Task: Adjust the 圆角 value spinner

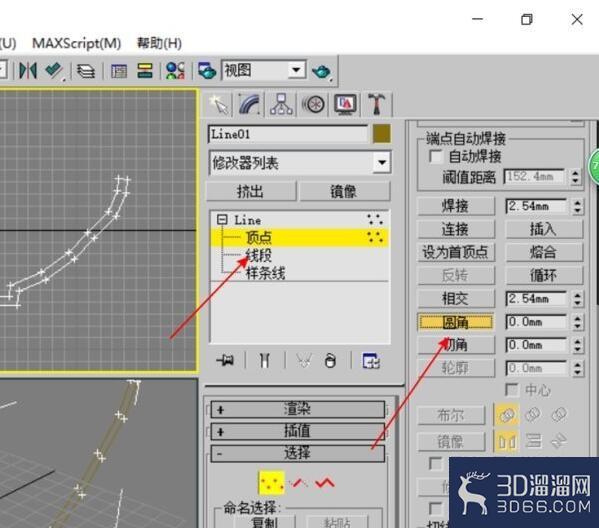Action: click(x=577, y=322)
